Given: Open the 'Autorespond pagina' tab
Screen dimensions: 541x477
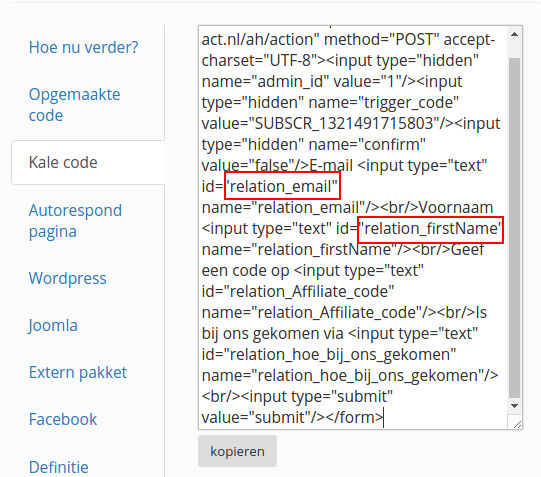Looking at the screenshot, I should [75, 221].
